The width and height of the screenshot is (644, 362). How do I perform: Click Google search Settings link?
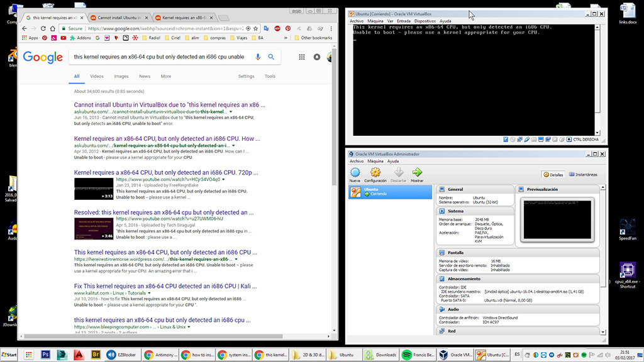246,76
